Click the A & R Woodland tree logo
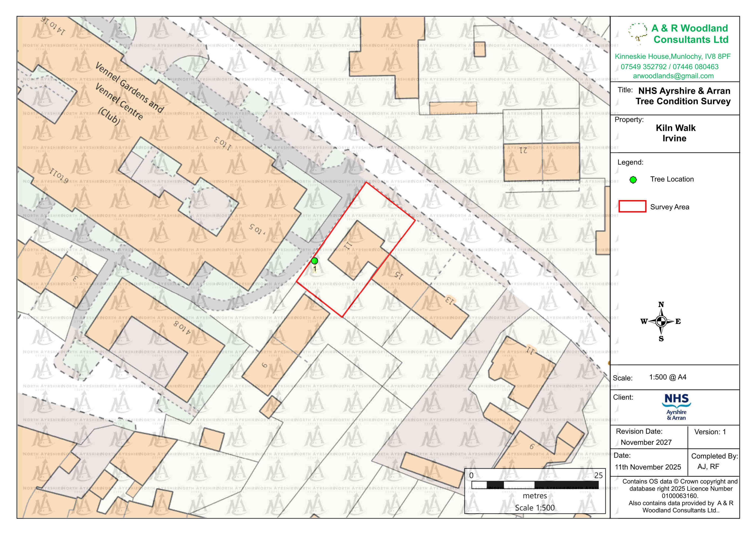This screenshot has height=535, width=756. tap(638, 34)
